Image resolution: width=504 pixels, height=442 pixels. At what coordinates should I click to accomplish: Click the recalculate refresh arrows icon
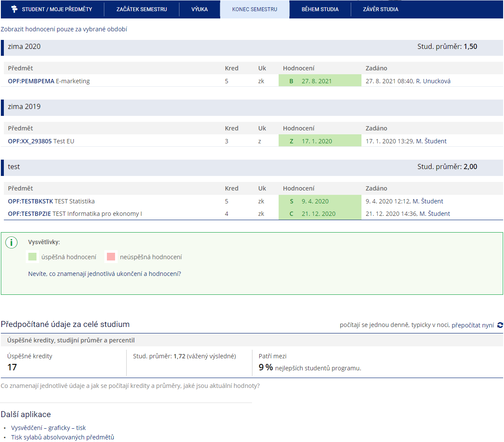(500, 325)
